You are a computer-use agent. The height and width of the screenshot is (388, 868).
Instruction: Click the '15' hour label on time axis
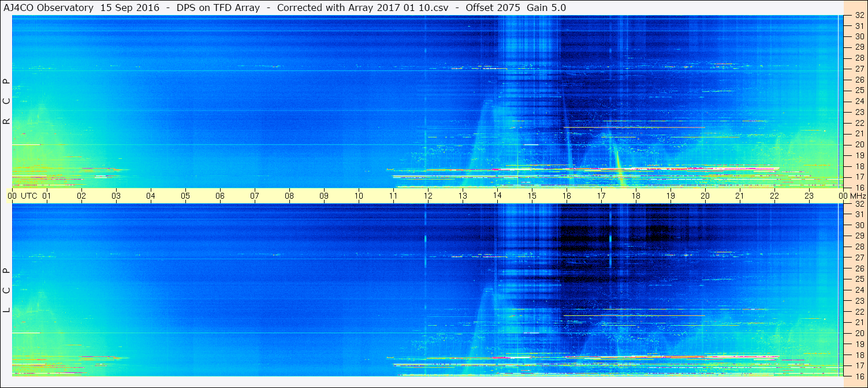(x=532, y=196)
